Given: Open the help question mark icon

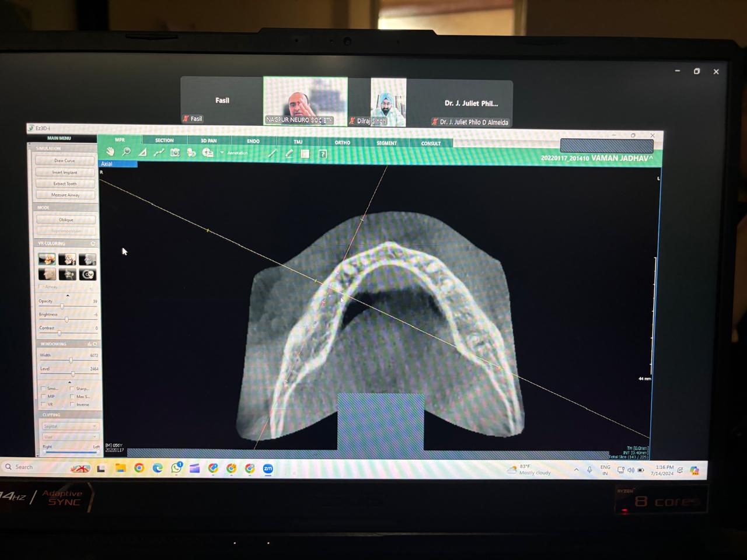Looking at the screenshot, I should tap(322, 154).
